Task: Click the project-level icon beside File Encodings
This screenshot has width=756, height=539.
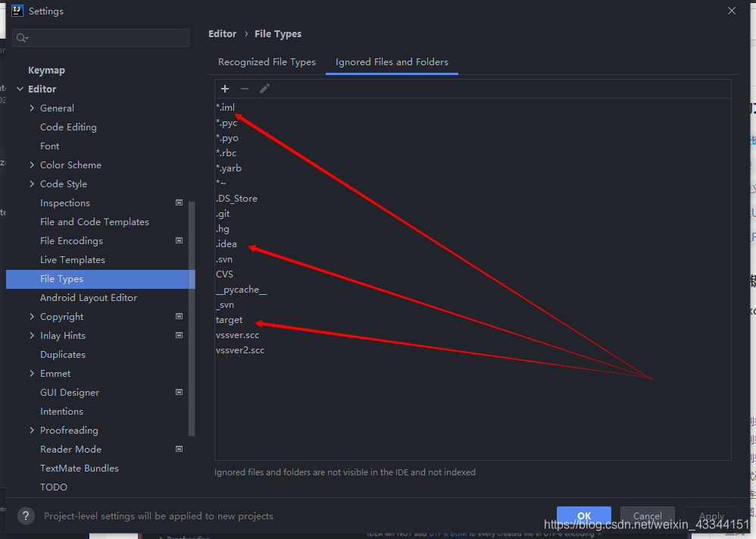Action: [x=179, y=240]
